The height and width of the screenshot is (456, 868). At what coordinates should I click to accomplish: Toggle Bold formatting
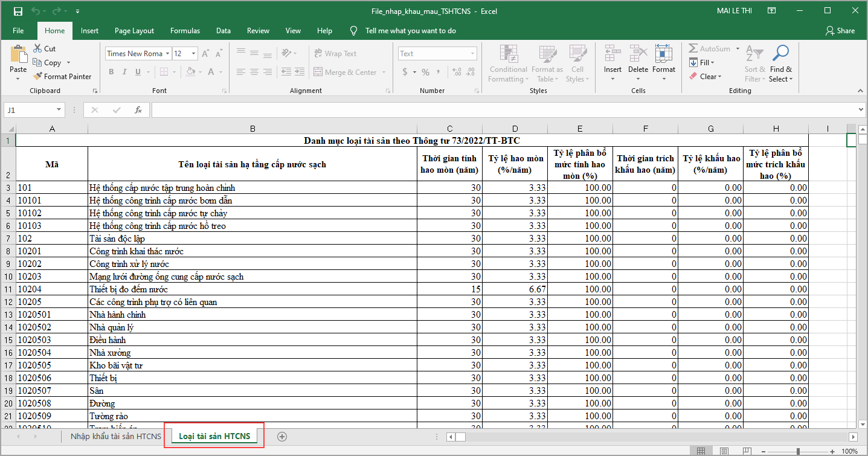[111, 72]
